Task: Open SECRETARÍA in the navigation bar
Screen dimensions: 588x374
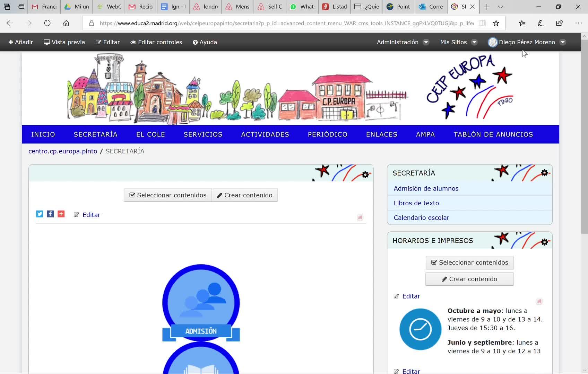Action: click(x=95, y=134)
